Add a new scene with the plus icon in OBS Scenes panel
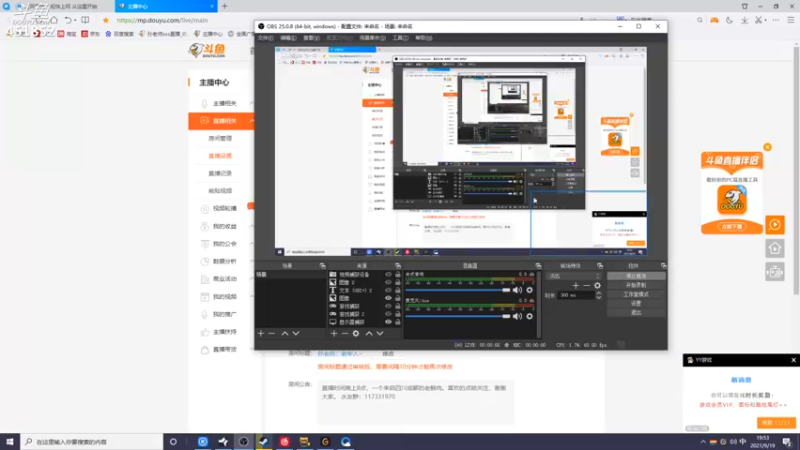800x450 pixels. [261, 333]
